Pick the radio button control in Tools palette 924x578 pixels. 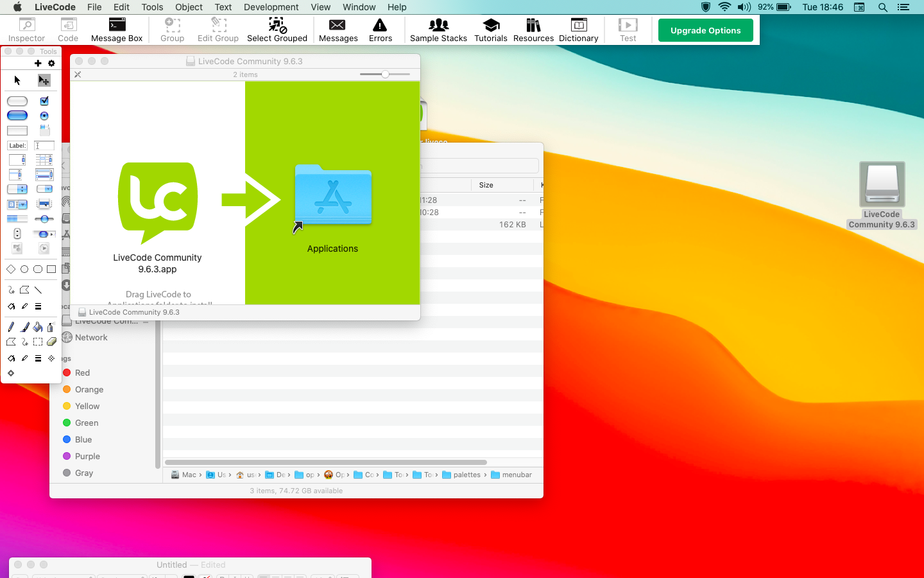coord(44,116)
